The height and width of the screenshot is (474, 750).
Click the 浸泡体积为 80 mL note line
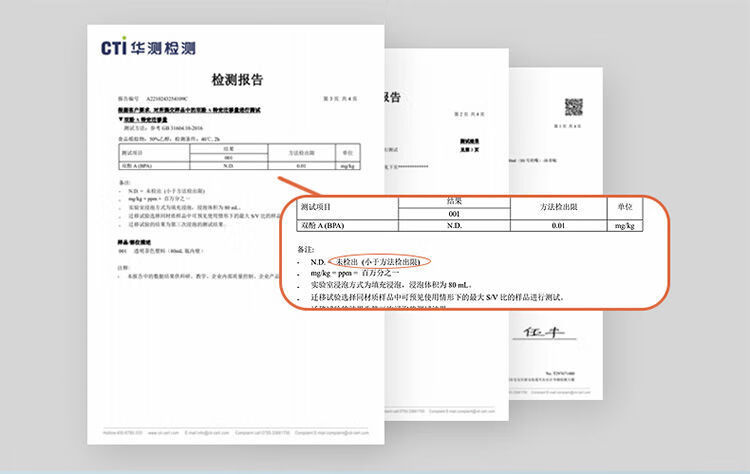391,285
